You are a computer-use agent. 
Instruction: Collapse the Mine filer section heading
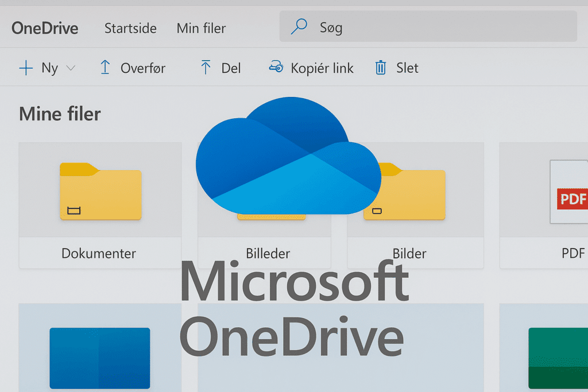click(59, 114)
